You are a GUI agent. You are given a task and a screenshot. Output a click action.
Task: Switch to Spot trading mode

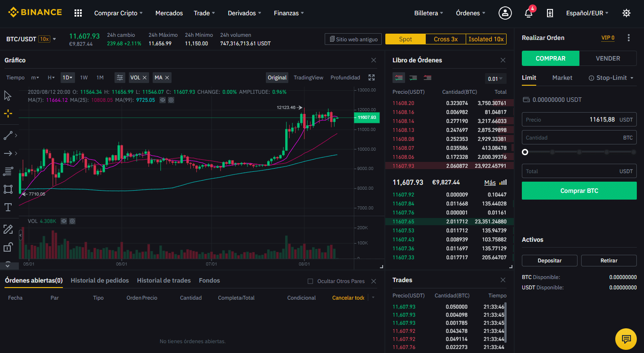(406, 39)
